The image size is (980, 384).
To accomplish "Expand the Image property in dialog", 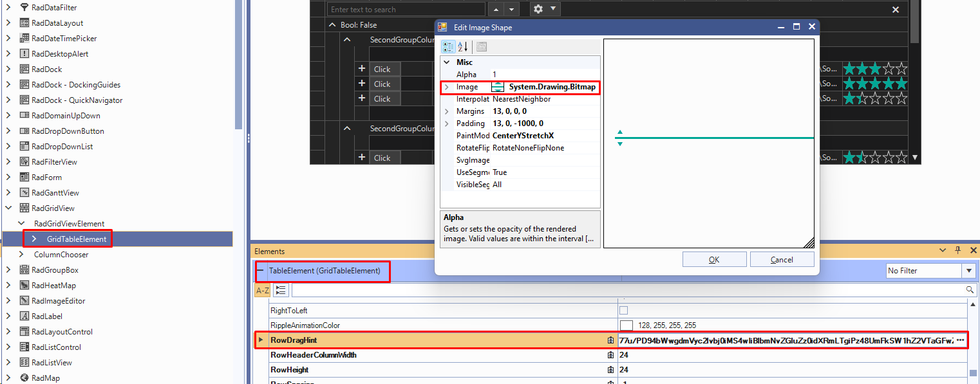I will tap(446, 87).
